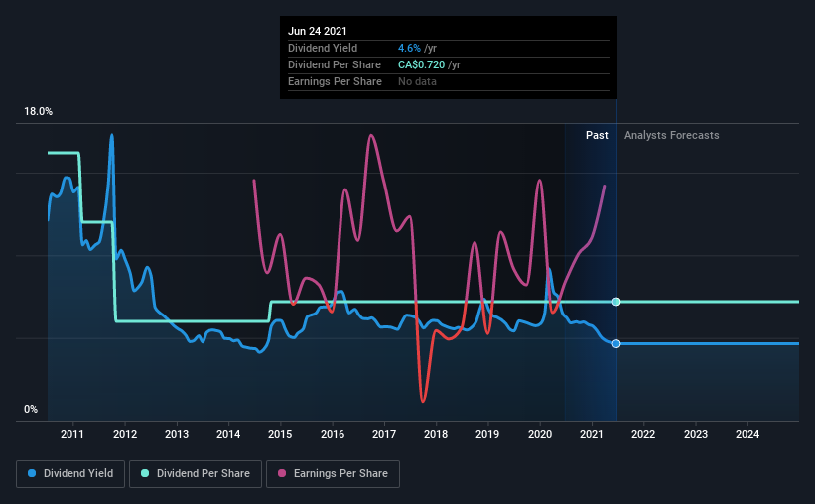815x504 pixels.
Task: Click the Dividend Per Share tooltip row label
Action: pos(335,64)
